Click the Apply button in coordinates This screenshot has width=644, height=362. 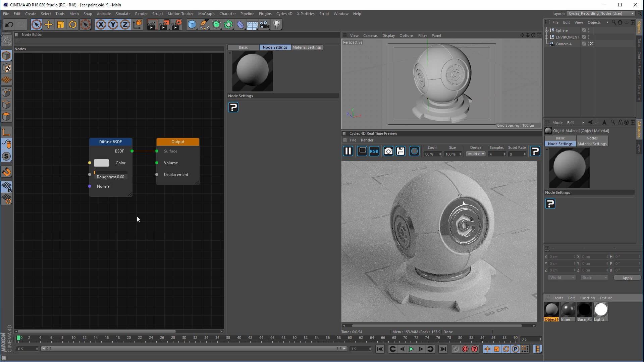pos(627,278)
